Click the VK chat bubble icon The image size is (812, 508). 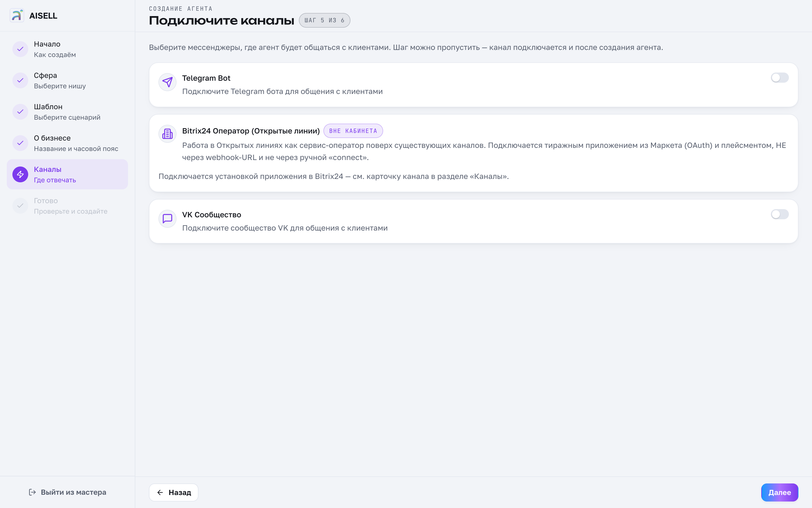pos(167,219)
